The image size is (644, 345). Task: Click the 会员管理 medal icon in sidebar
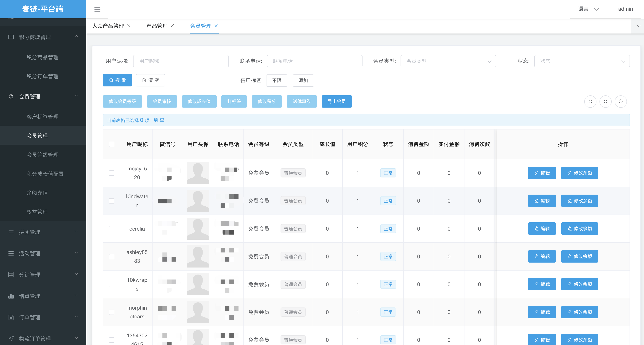point(11,96)
